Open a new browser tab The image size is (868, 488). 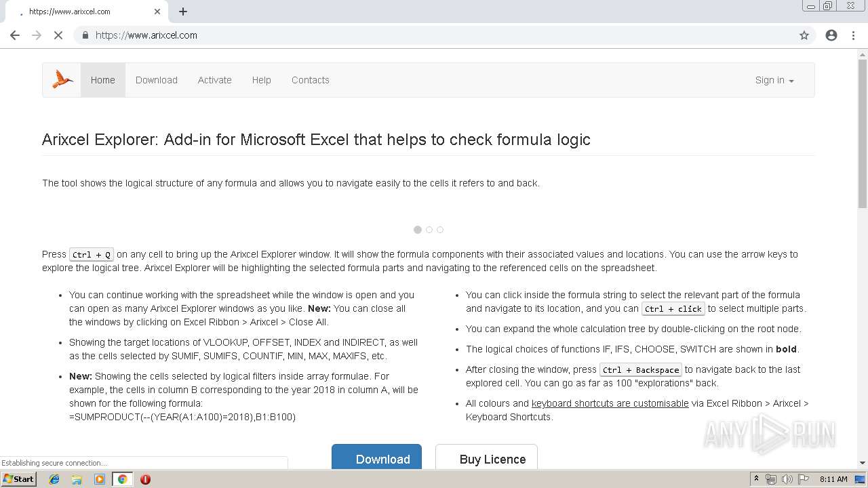pos(183,12)
